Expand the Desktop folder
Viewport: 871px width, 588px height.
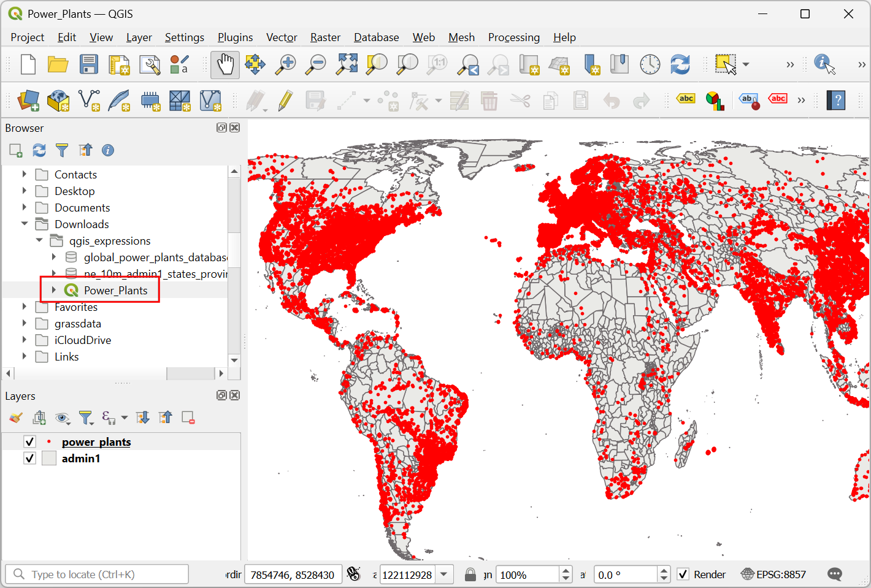pyautogui.click(x=25, y=191)
